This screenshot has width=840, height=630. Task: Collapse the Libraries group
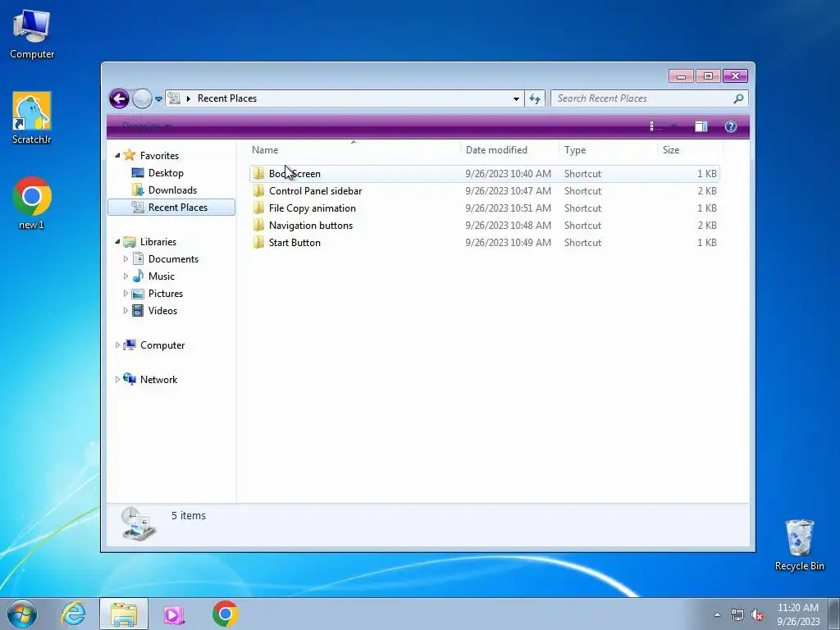pyautogui.click(x=117, y=242)
